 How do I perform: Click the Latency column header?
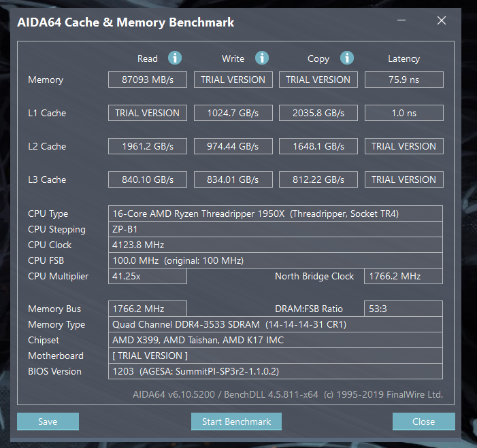click(404, 58)
